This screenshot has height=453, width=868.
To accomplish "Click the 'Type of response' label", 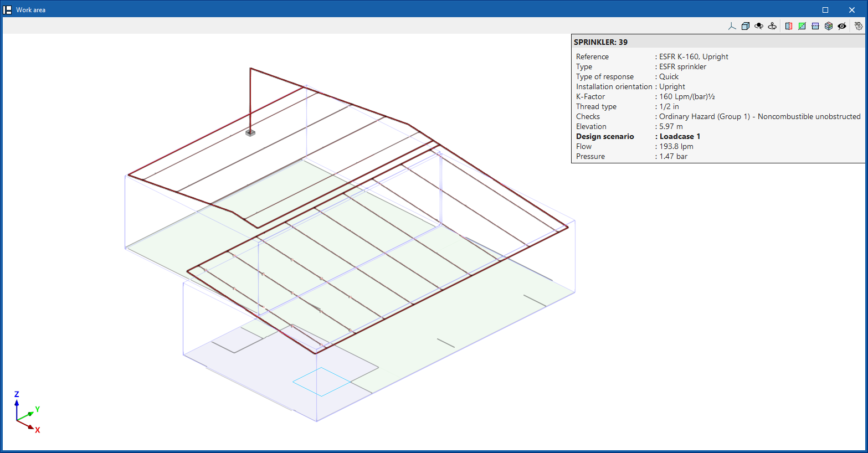I will (605, 76).
